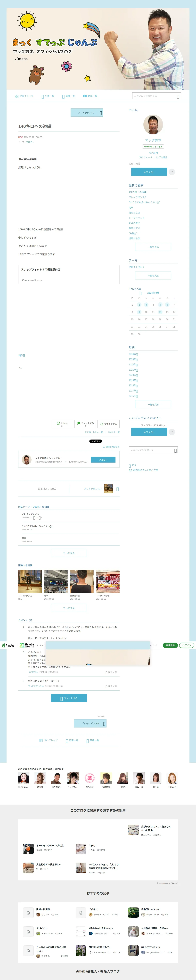The width and height of the screenshot is (196, 980).
Task: Open the 2024年 9月 calendar heading link
Action: click(x=153, y=293)
